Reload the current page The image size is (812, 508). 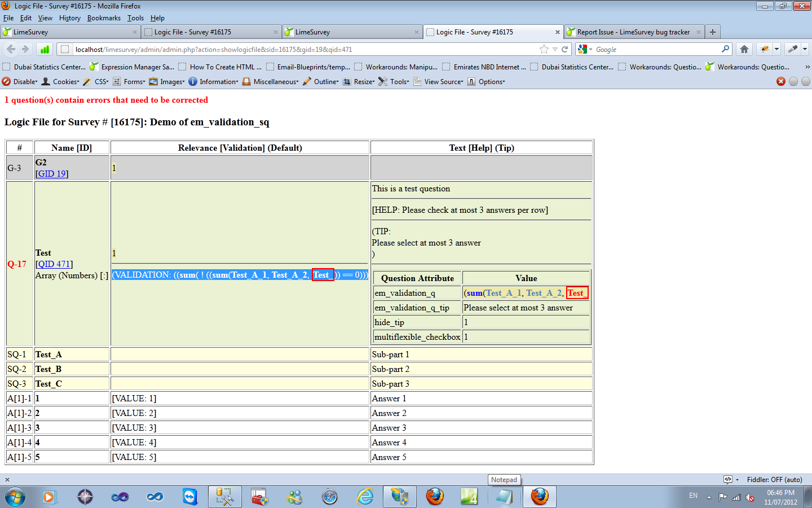(564, 49)
